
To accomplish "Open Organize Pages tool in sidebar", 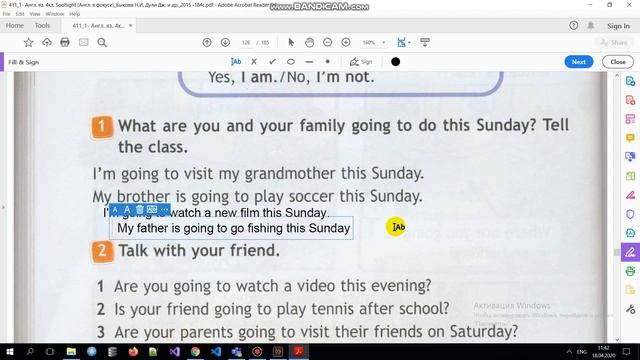I will coord(630,119).
